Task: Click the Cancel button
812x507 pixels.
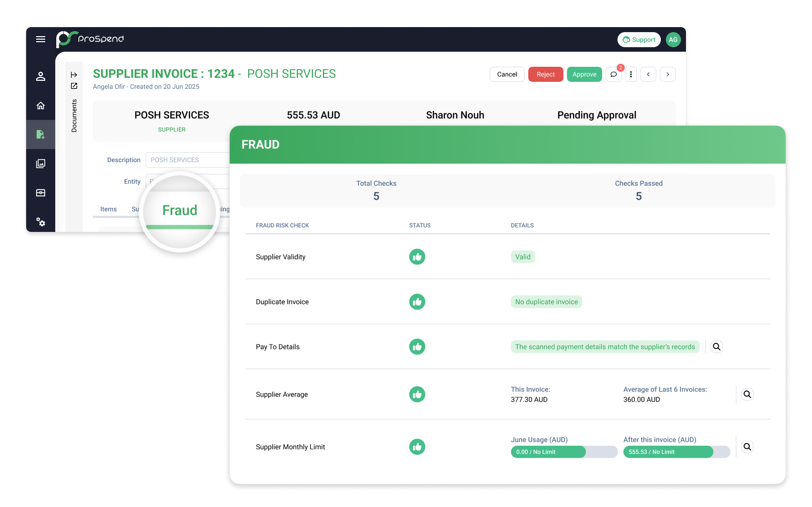Action: (x=507, y=74)
